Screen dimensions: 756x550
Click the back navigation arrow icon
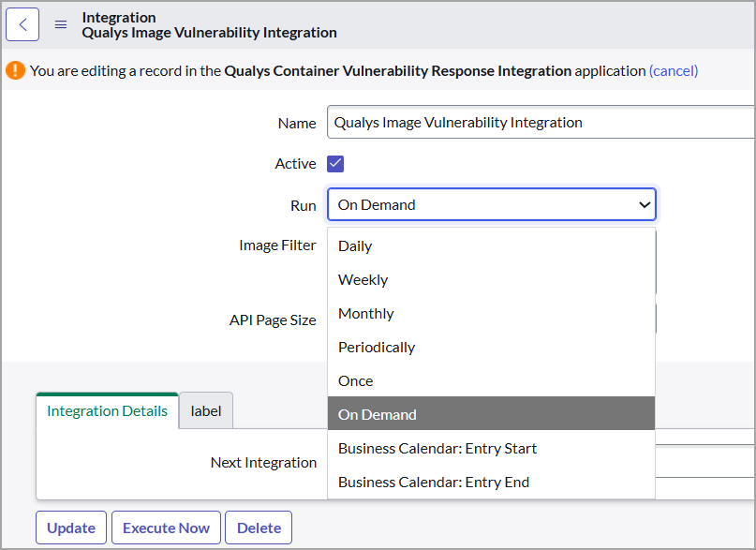pyautogui.click(x=22, y=23)
